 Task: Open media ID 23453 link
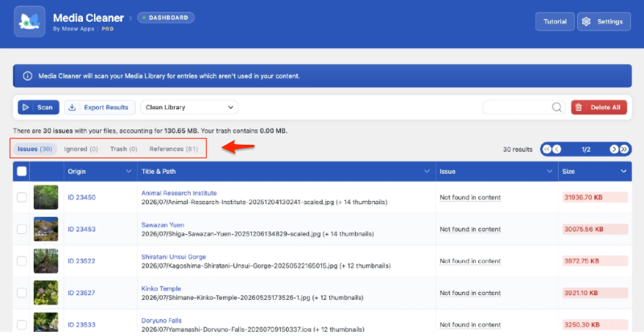pos(81,229)
